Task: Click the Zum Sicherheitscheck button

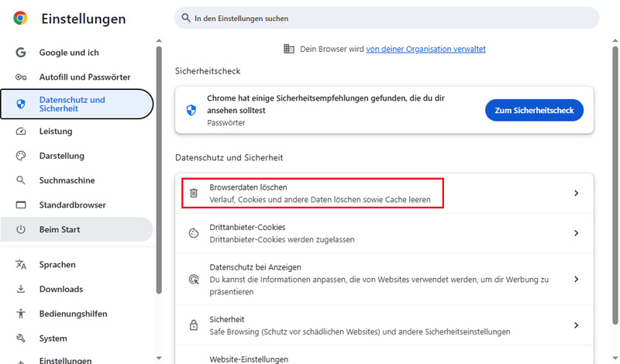Action: [x=534, y=110]
